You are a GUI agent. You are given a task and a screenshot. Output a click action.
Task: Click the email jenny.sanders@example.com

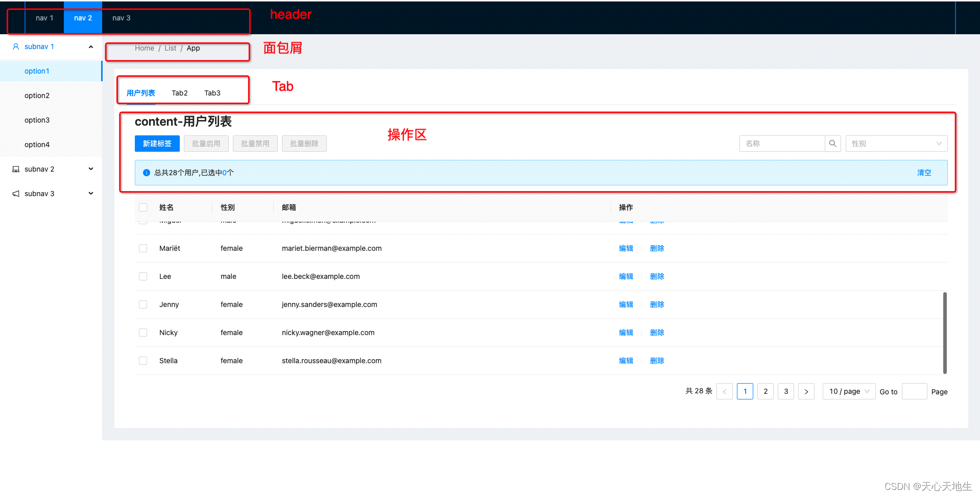click(x=329, y=304)
